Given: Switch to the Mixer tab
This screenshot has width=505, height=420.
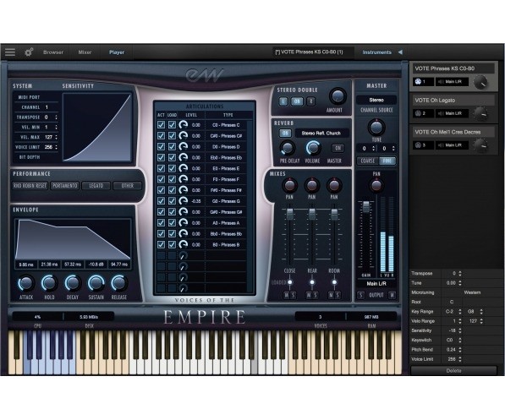Looking at the screenshot, I should (85, 52).
